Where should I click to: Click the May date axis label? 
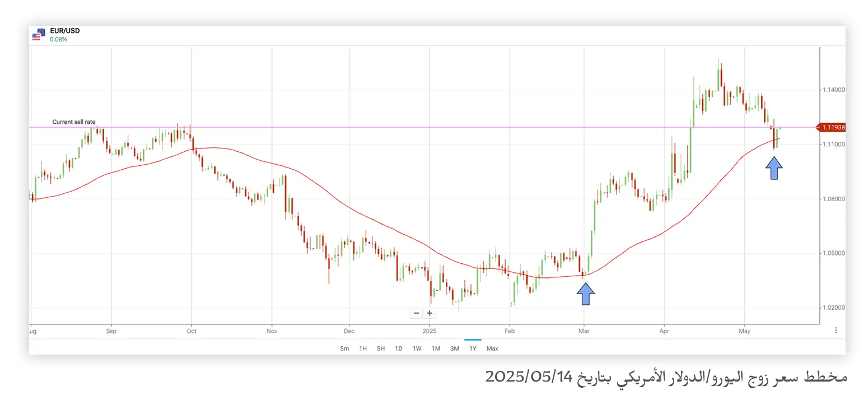[x=744, y=331]
